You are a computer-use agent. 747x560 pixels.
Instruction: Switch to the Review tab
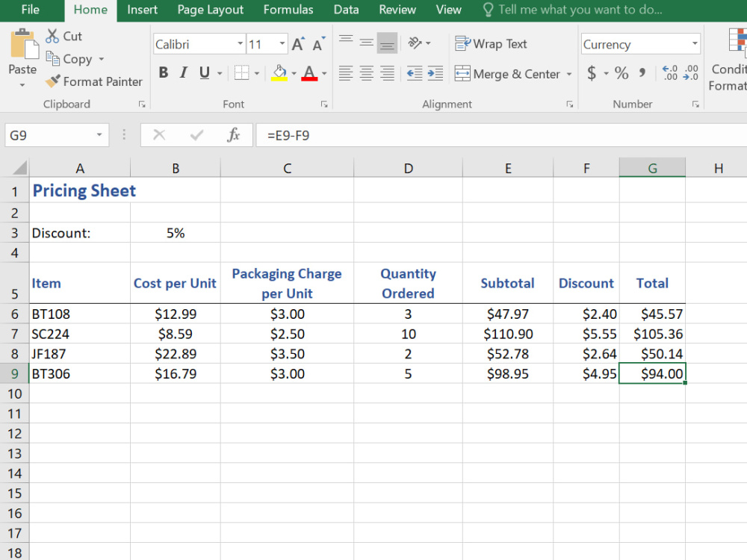(x=397, y=10)
